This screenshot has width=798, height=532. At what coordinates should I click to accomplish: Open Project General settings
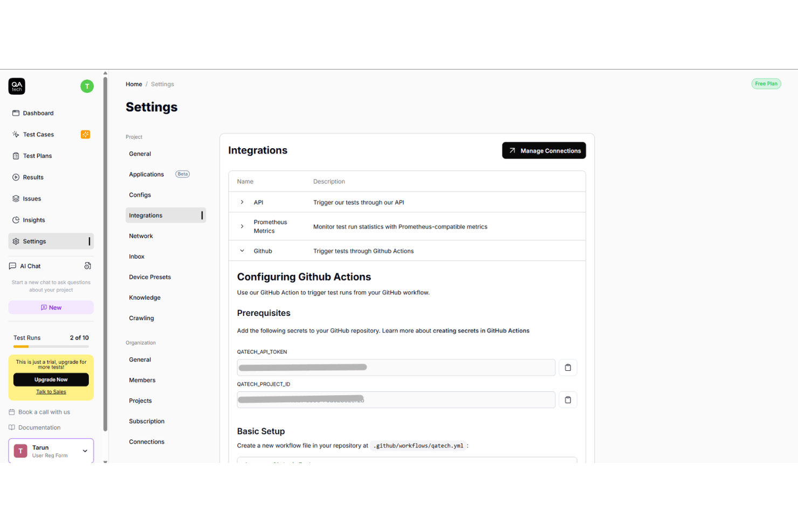pos(140,154)
